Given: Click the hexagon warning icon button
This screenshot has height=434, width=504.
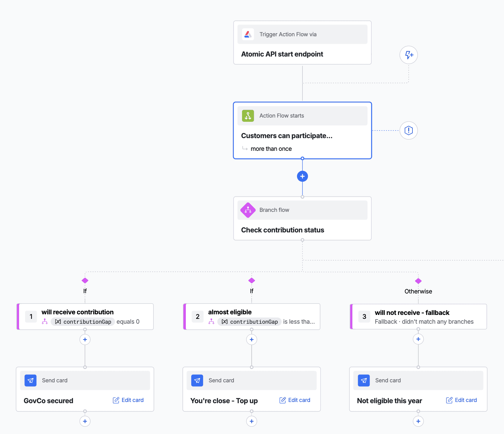Looking at the screenshot, I should pyautogui.click(x=409, y=131).
